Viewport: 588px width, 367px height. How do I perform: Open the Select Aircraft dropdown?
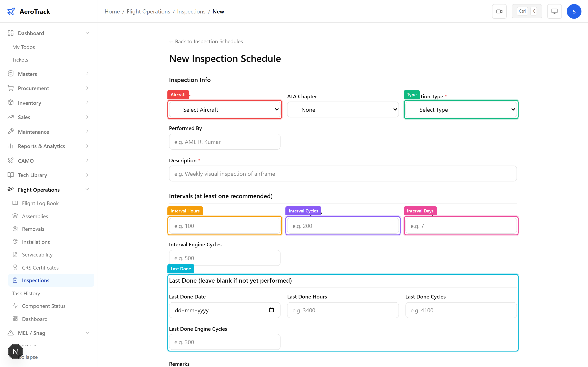coord(224,109)
